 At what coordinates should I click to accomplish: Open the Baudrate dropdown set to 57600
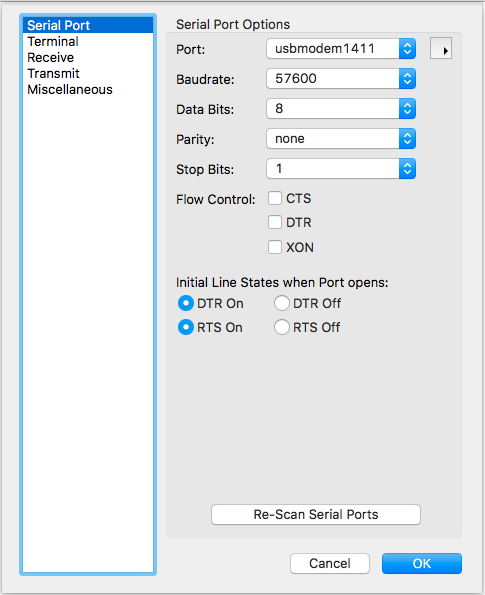(x=341, y=79)
